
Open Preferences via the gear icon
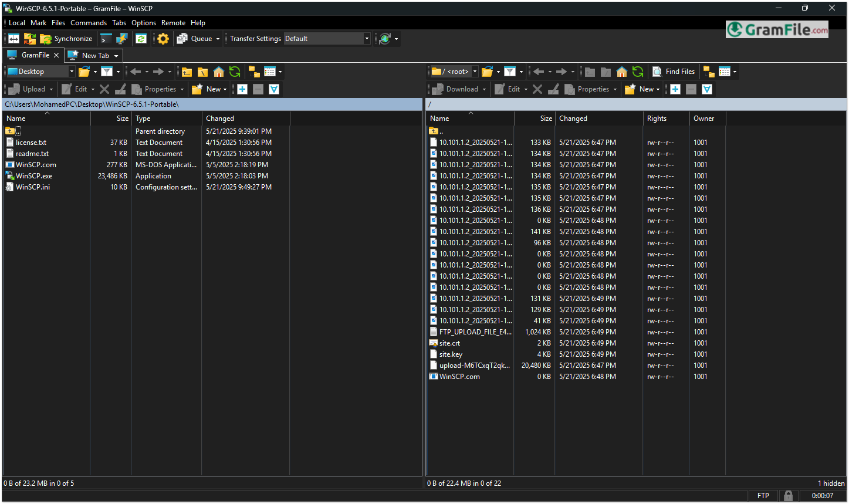pos(163,39)
